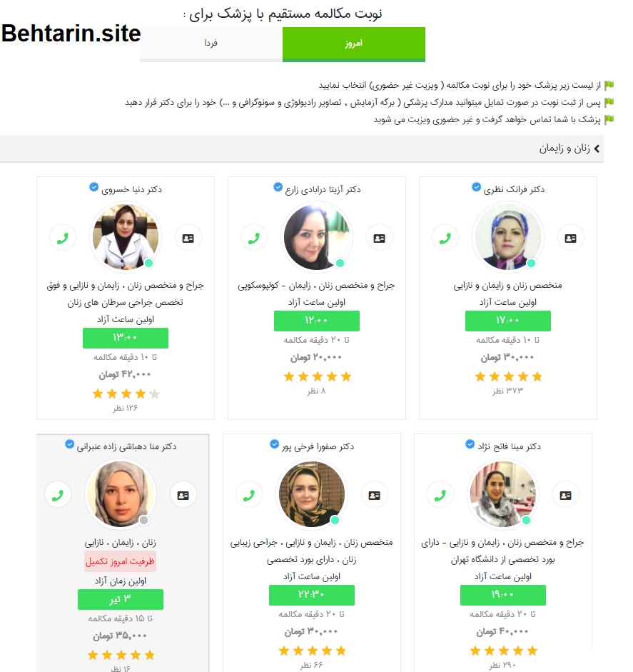
Task: Select the 13:00 appointment slot
Action: coord(125,338)
